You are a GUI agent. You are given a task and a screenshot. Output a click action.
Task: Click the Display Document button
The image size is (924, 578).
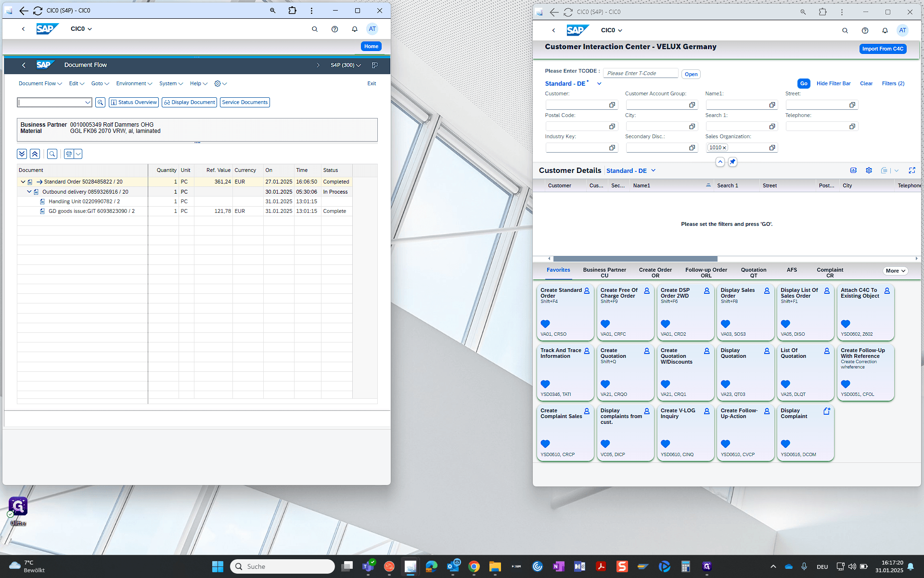(x=189, y=103)
